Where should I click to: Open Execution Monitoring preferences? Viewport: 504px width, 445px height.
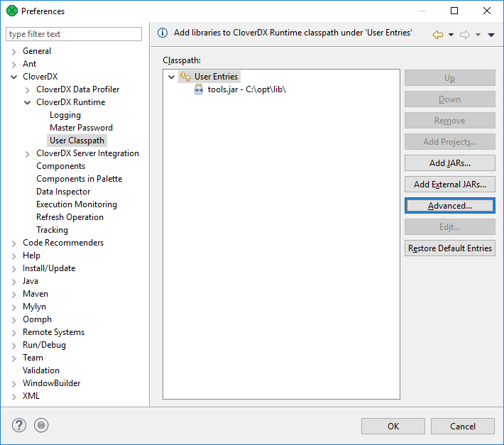[77, 204]
